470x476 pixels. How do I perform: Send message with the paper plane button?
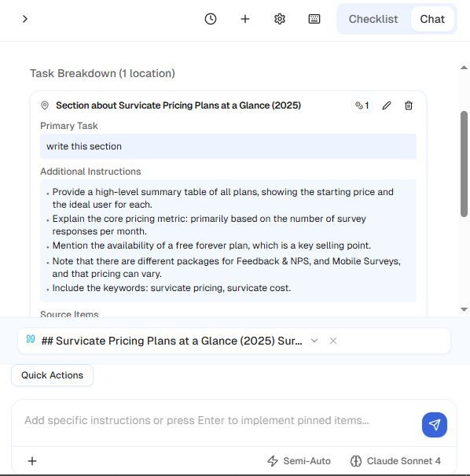(434, 425)
